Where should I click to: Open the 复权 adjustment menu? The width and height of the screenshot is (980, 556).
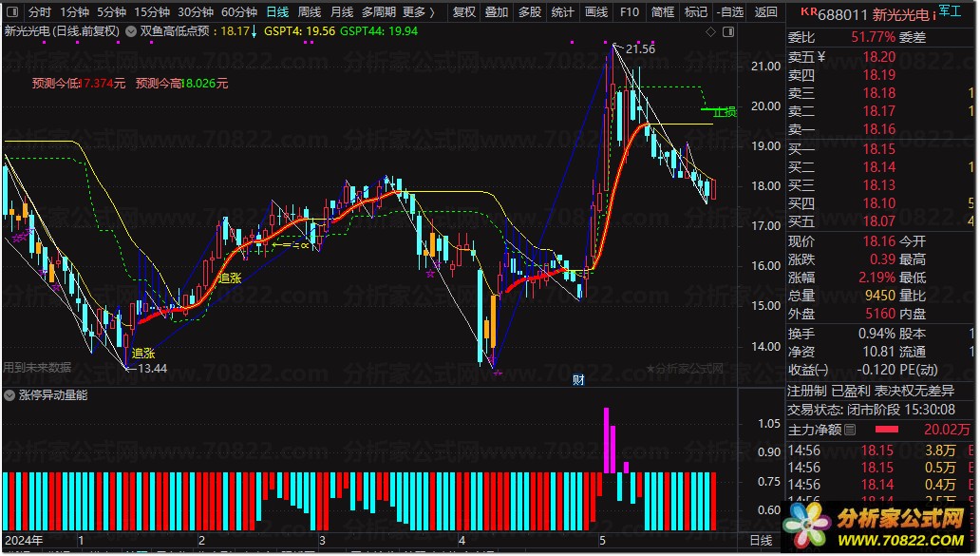pyautogui.click(x=464, y=12)
